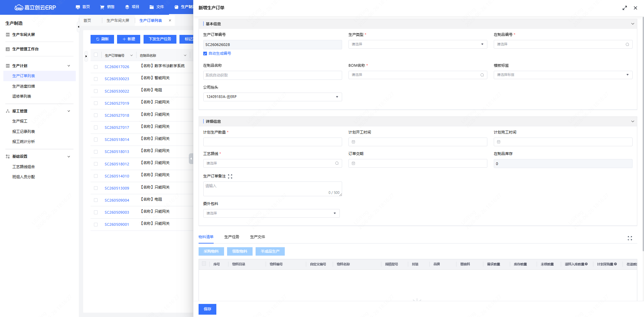Click the 下发生产任务 button

click(x=160, y=39)
